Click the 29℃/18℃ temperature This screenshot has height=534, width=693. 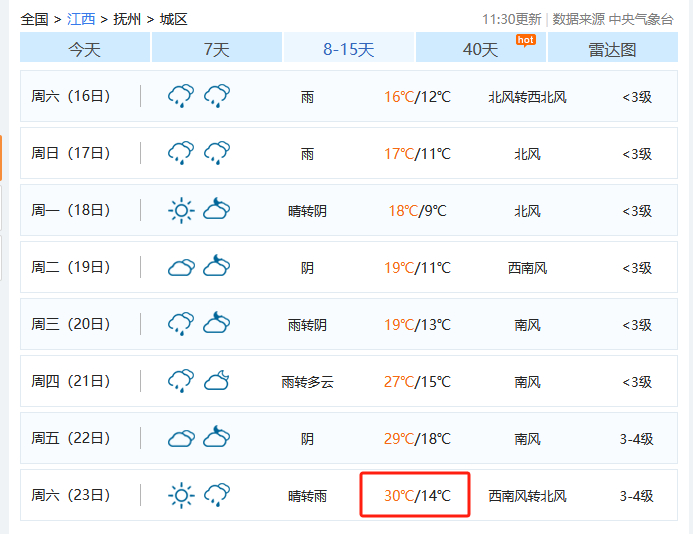click(x=417, y=439)
